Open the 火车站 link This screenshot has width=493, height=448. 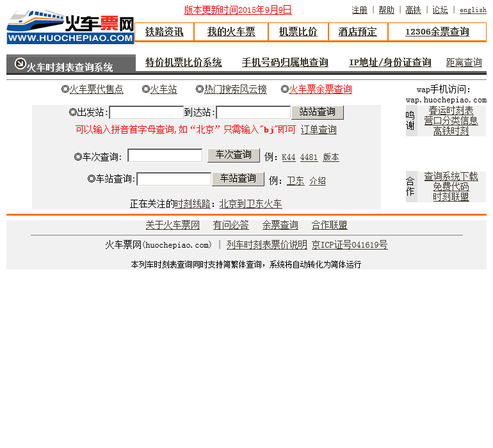tap(163, 90)
